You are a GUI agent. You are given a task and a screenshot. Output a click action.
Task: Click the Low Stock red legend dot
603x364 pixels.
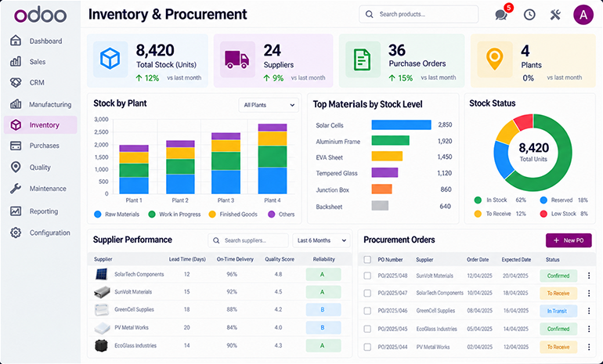(543, 214)
